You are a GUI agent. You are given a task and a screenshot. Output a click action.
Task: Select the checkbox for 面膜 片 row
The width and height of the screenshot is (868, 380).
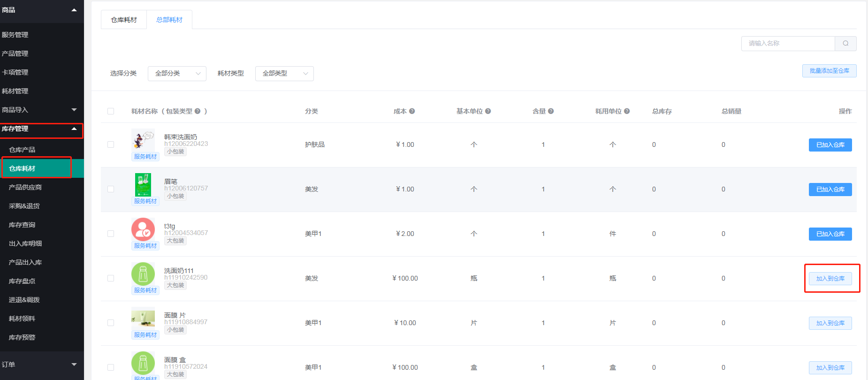point(111,323)
